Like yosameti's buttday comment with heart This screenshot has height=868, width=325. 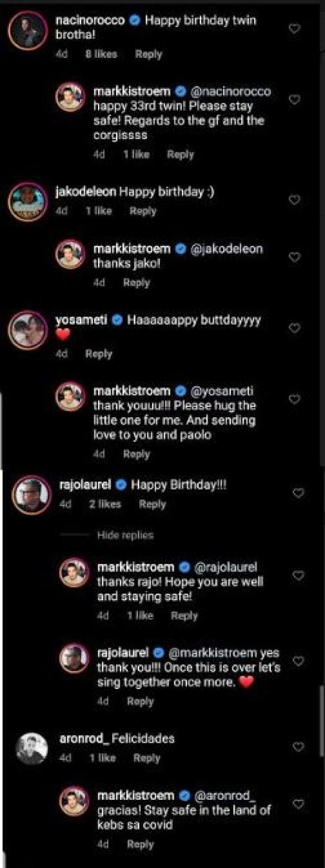(294, 328)
